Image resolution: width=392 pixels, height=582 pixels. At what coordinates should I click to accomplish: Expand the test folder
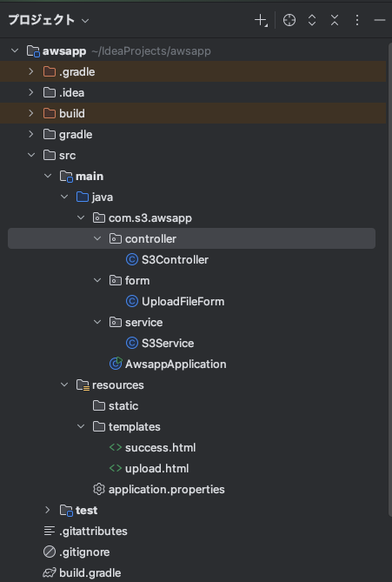coord(48,510)
